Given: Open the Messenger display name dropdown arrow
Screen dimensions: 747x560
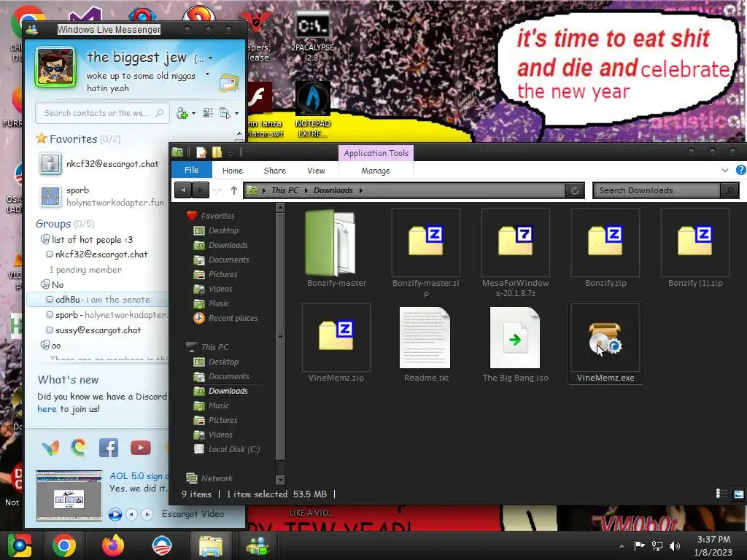Looking at the screenshot, I should [210, 58].
